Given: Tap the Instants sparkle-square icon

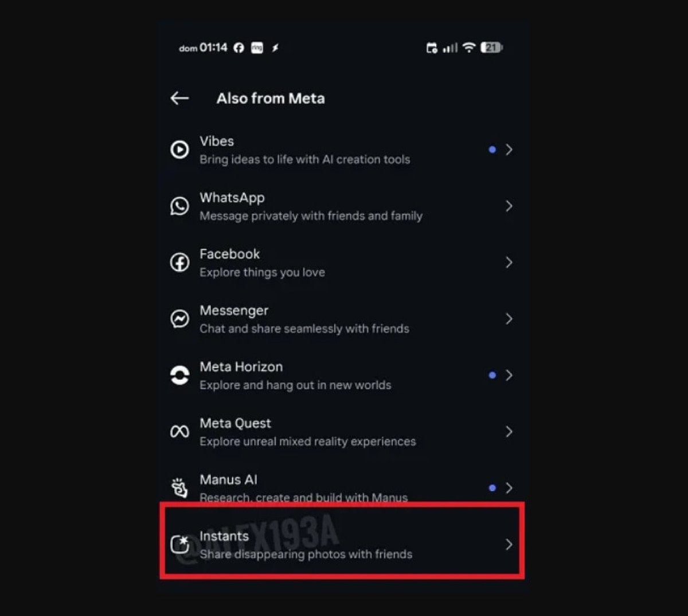Looking at the screenshot, I should (x=179, y=544).
